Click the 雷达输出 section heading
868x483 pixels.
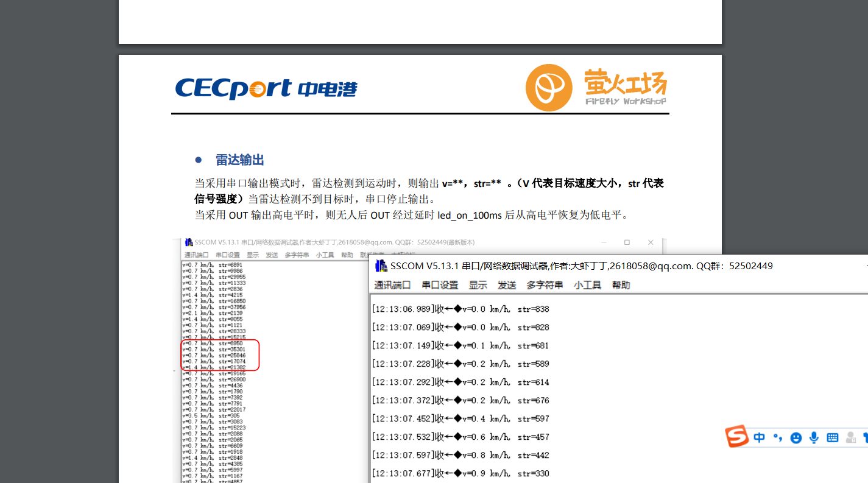[x=239, y=160]
